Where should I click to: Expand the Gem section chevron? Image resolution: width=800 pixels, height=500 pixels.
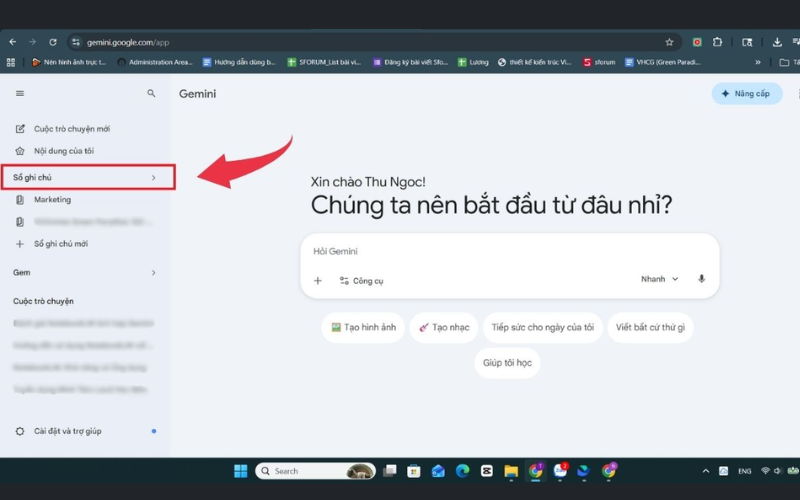(x=153, y=273)
